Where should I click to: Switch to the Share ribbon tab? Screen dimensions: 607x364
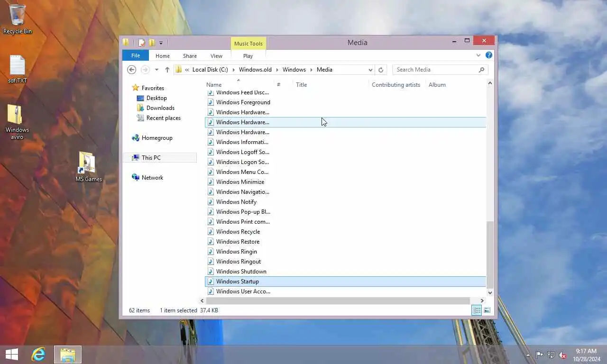tap(190, 56)
